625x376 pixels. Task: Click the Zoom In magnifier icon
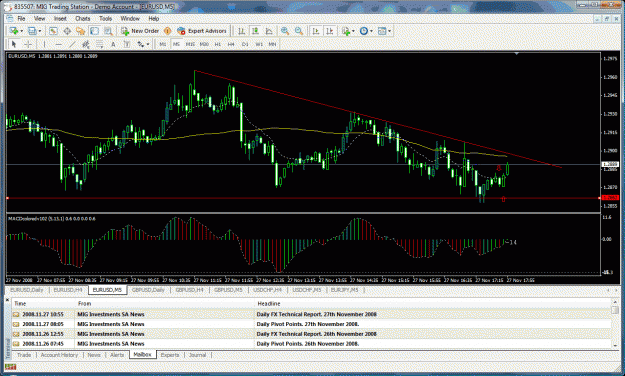point(285,31)
